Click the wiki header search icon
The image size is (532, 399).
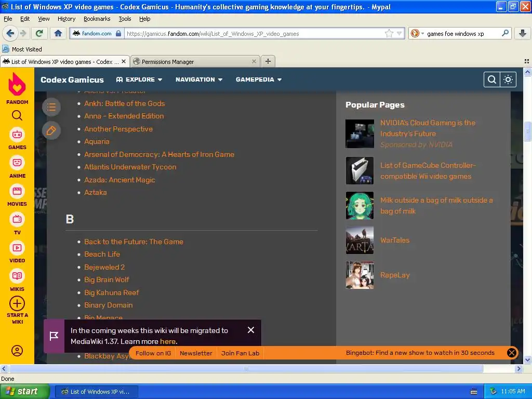(492, 79)
